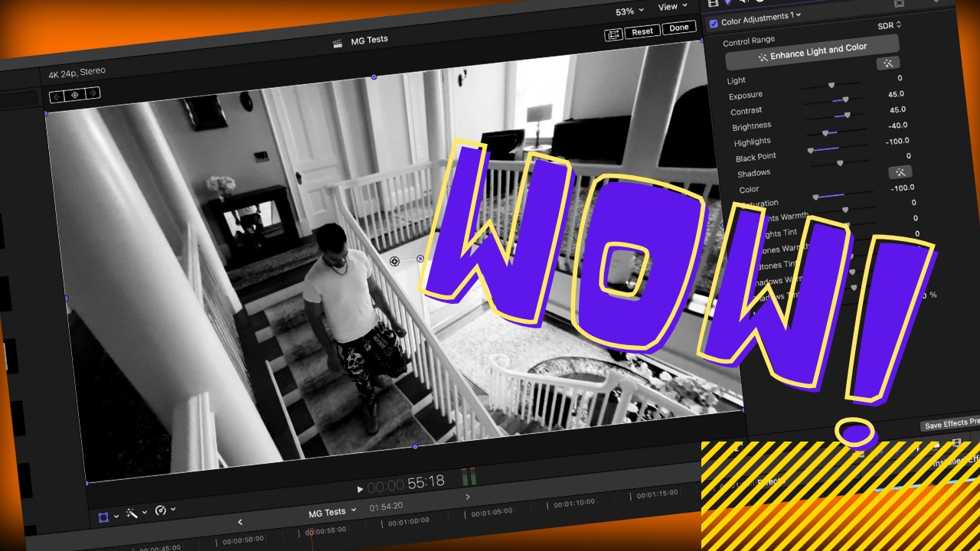Click the Reset button above the viewer
The image size is (980, 551).
pyautogui.click(x=642, y=31)
